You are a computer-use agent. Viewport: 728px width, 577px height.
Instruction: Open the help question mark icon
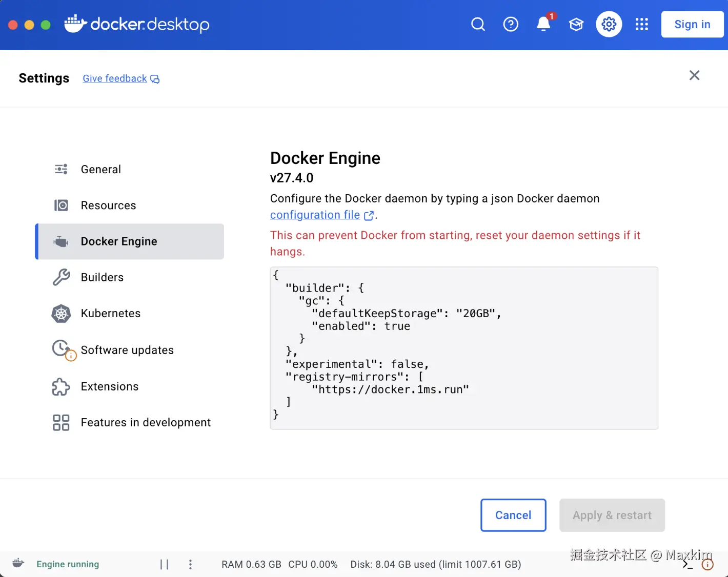click(x=511, y=24)
